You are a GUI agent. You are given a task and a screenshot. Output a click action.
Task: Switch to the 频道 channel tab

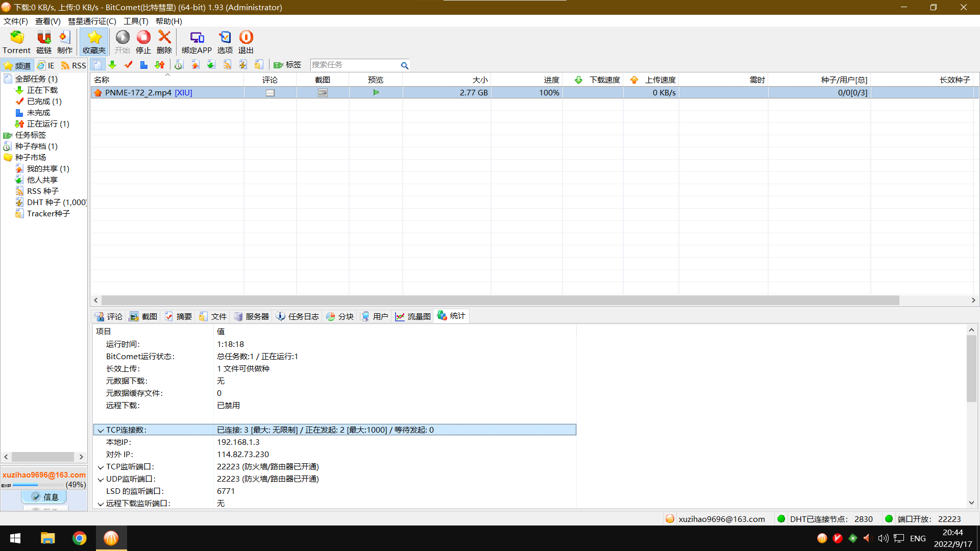tap(17, 65)
